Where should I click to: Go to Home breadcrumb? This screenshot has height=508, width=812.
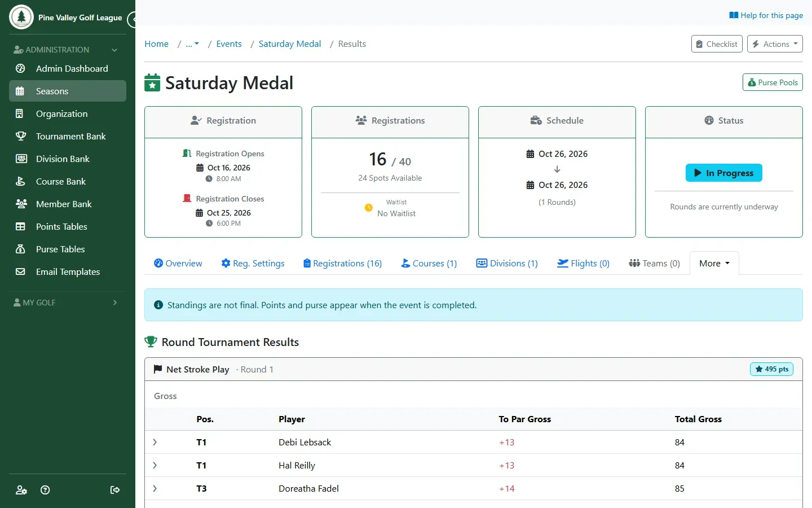(156, 43)
